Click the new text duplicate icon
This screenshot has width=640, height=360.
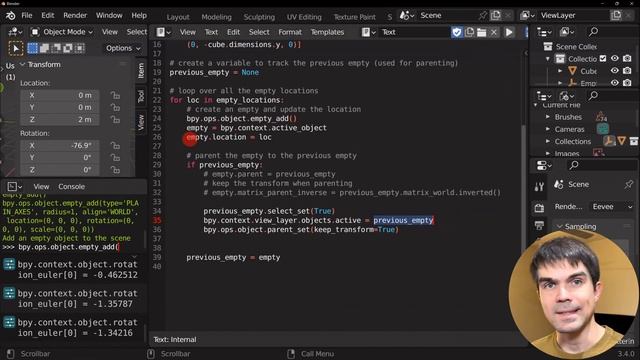click(469, 32)
